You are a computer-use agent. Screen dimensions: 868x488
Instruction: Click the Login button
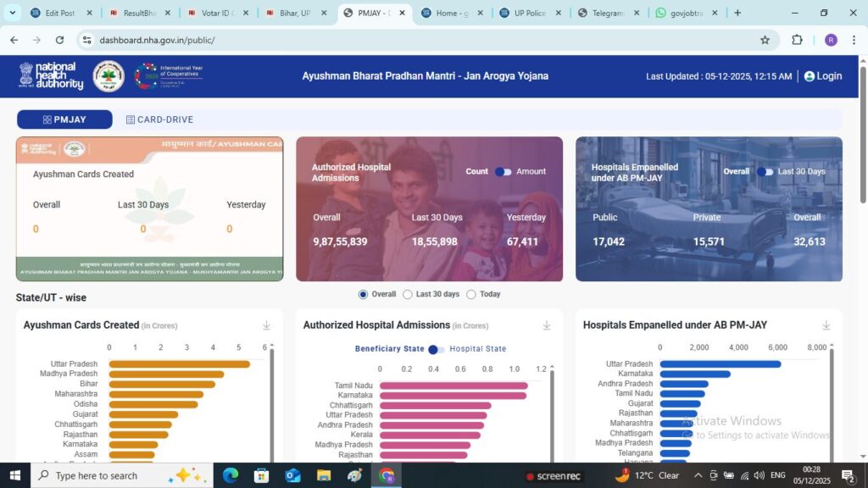point(822,76)
